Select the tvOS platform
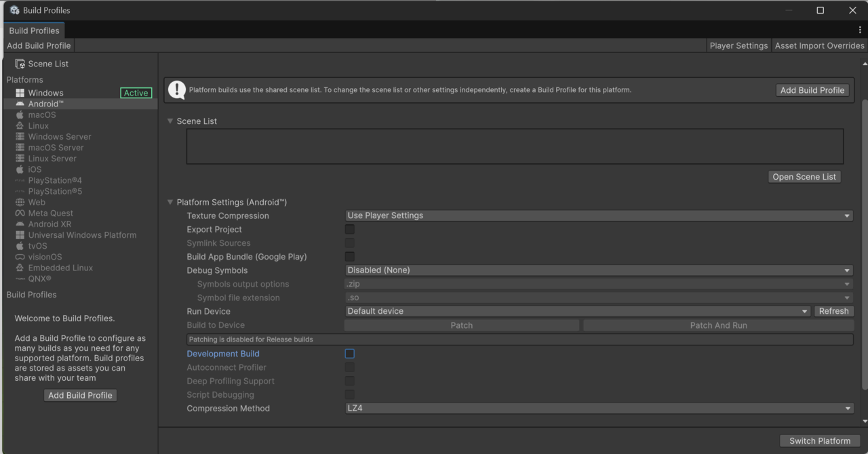Viewport: 868px width, 454px height. point(39,245)
